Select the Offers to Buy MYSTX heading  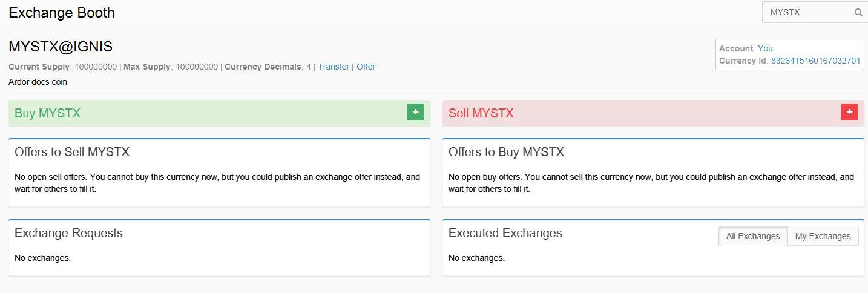tap(506, 152)
